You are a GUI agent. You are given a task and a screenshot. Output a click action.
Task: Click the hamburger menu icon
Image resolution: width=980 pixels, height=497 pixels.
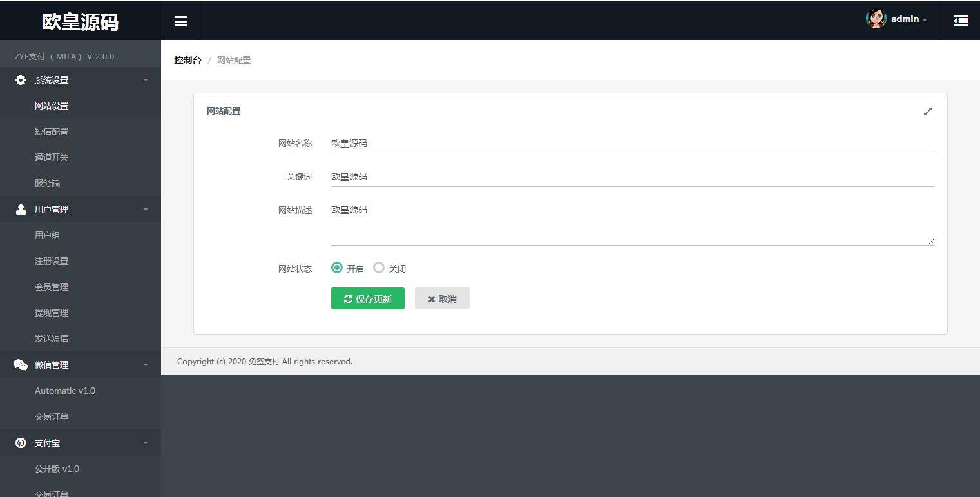tap(180, 21)
